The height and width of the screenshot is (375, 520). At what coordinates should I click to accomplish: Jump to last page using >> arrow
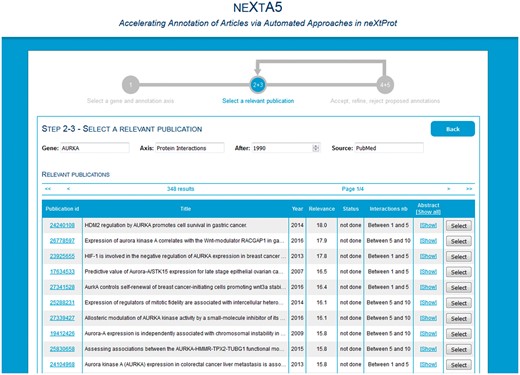[469, 189]
